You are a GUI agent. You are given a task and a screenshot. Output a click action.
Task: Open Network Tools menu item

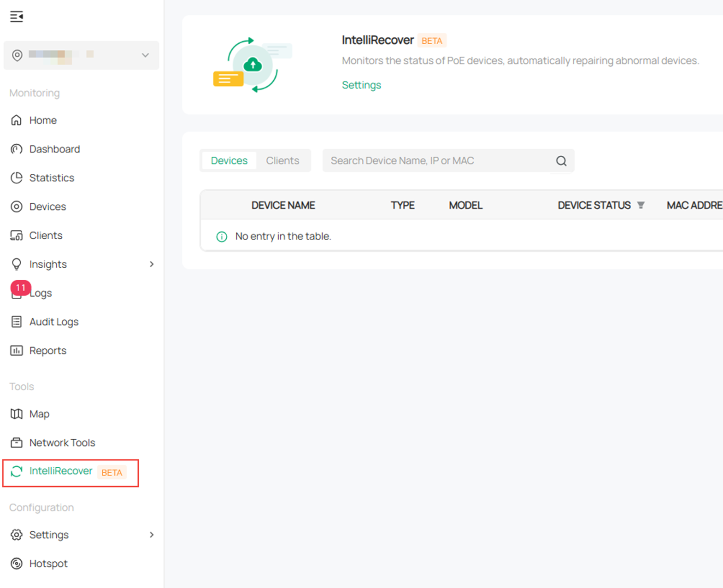[x=63, y=443]
